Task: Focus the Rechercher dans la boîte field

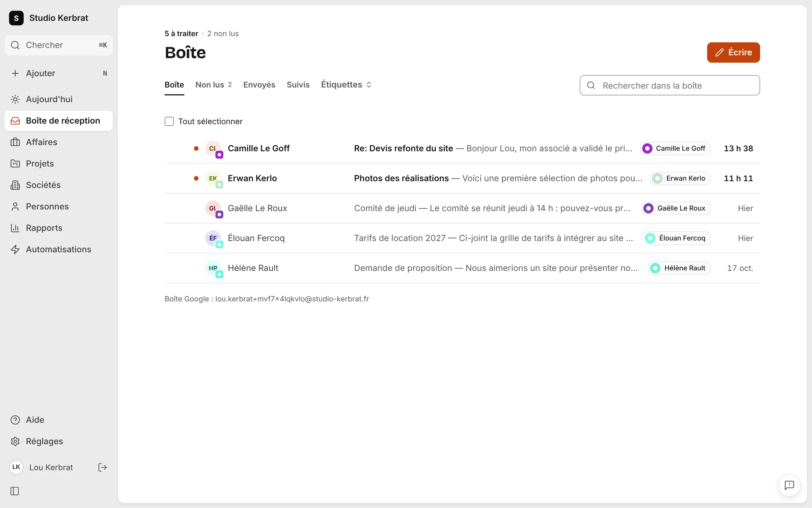Action: [x=669, y=85]
